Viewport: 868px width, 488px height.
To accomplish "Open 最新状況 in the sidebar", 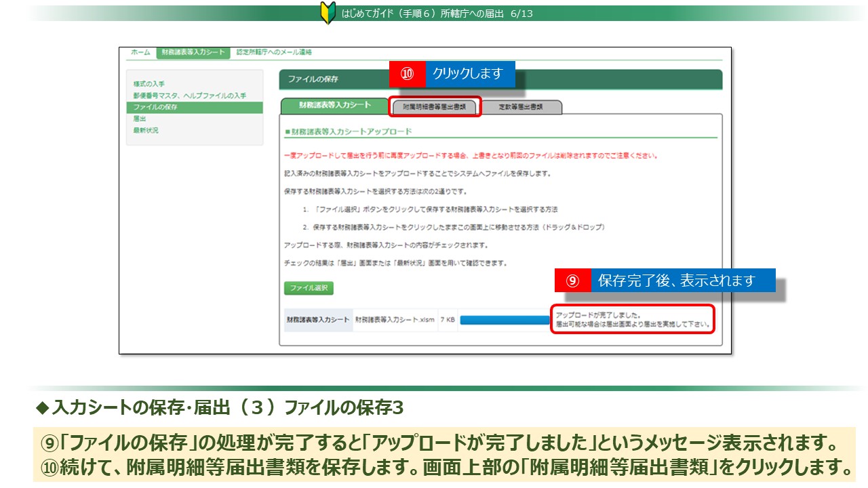I will 146,130.
